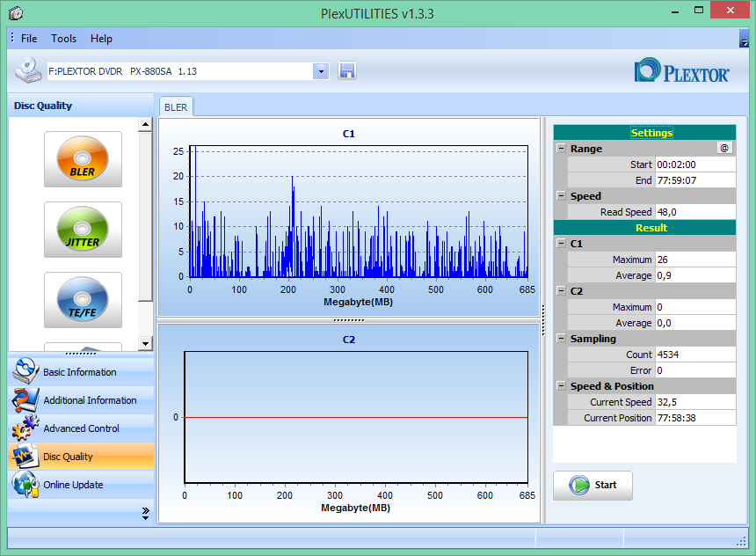Open Additional Information section

pos(81,400)
